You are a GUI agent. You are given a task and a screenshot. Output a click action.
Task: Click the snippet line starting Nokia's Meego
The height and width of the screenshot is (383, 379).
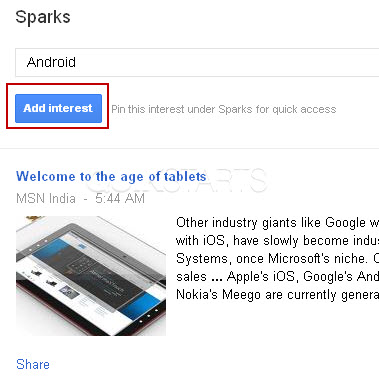pyautogui.click(x=277, y=294)
